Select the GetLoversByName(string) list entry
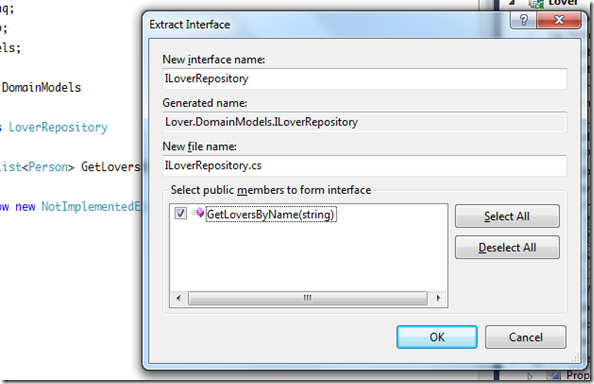The image size is (594, 384). pyautogui.click(x=271, y=214)
